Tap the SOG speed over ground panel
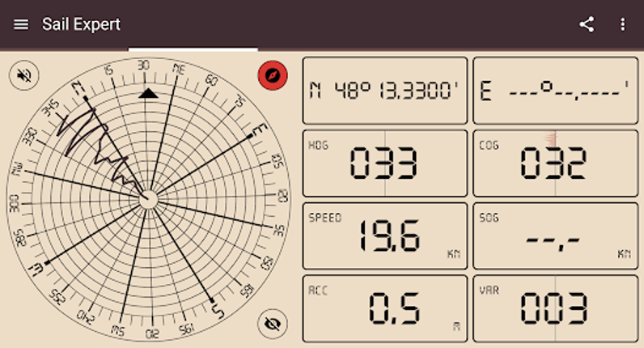The width and height of the screenshot is (644, 348). click(555, 236)
